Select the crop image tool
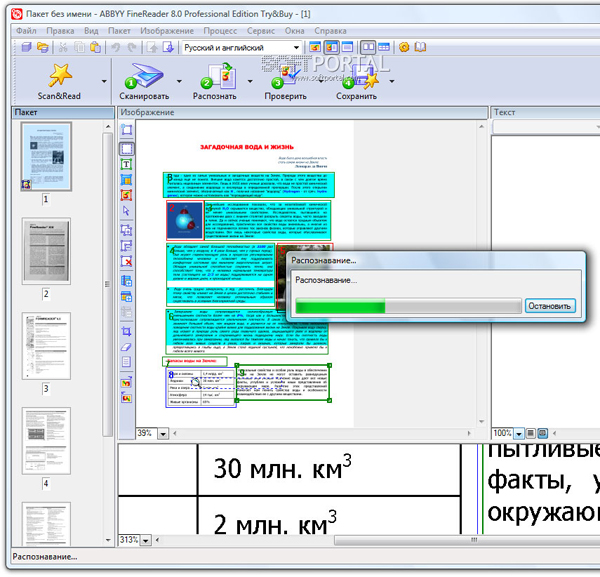 (126, 331)
